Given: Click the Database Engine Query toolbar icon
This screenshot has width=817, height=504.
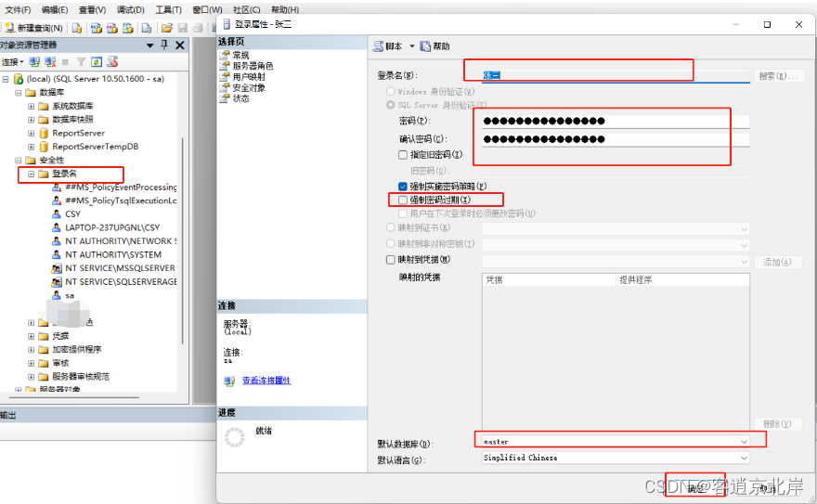Looking at the screenshot, I should click(x=76, y=28).
